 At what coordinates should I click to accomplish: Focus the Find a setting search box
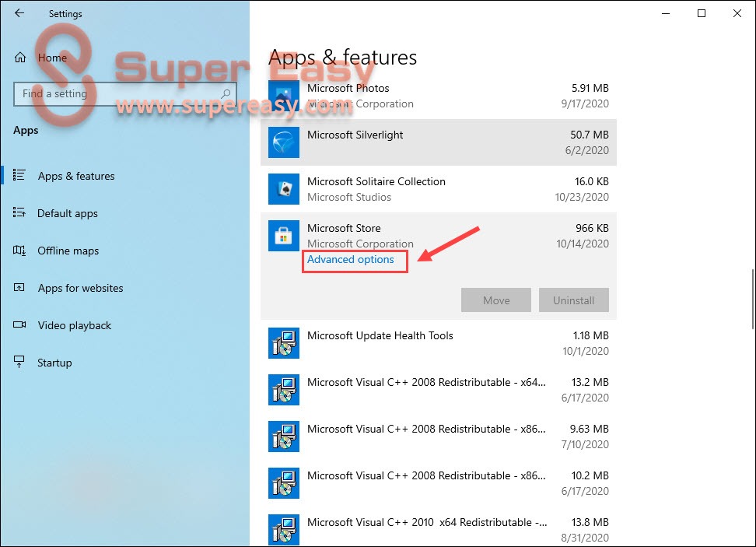click(x=125, y=93)
